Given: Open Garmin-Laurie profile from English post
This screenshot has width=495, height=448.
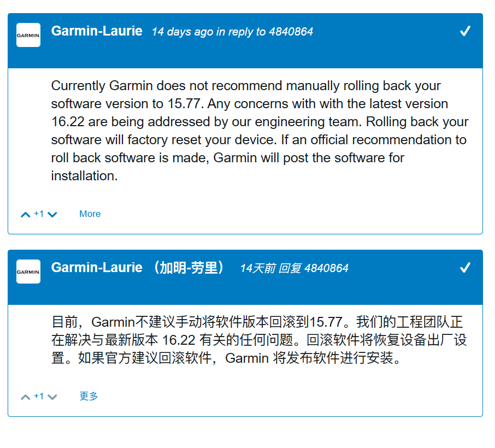Looking at the screenshot, I should point(97,31).
